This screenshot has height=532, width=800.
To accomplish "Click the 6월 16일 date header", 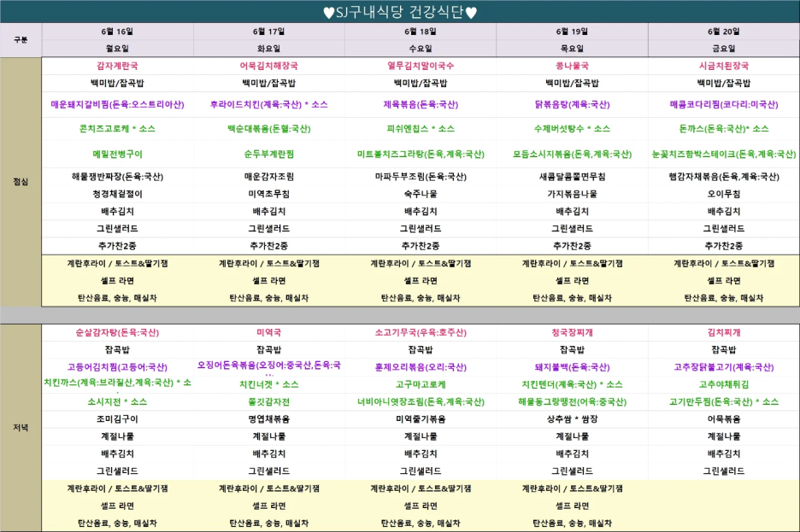I will pyautogui.click(x=117, y=31).
